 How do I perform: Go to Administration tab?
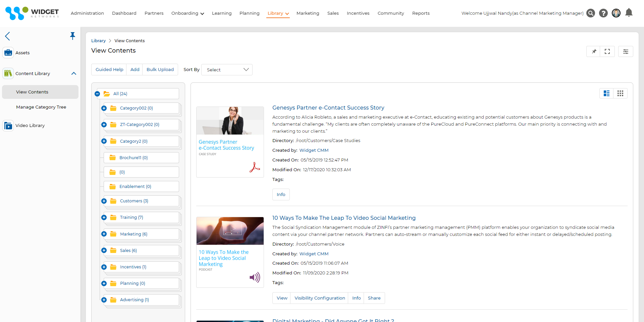point(87,13)
